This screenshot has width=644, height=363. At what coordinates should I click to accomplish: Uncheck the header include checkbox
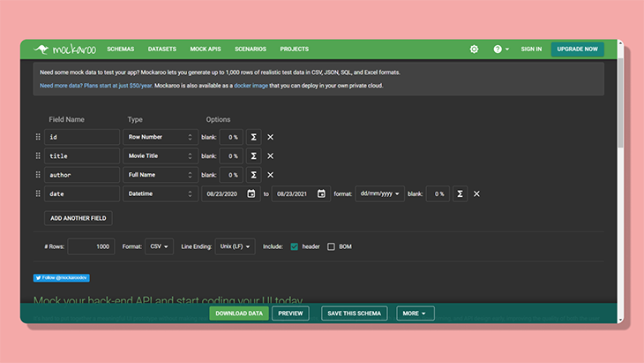pos(294,246)
